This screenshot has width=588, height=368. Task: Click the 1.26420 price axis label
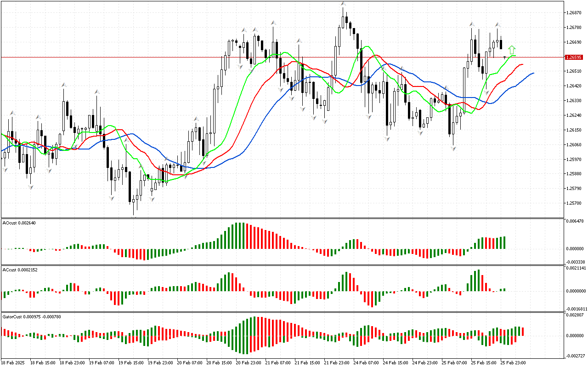574,86
